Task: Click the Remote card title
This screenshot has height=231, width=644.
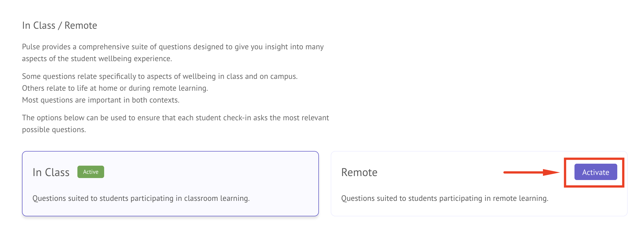Action: pyautogui.click(x=359, y=172)
